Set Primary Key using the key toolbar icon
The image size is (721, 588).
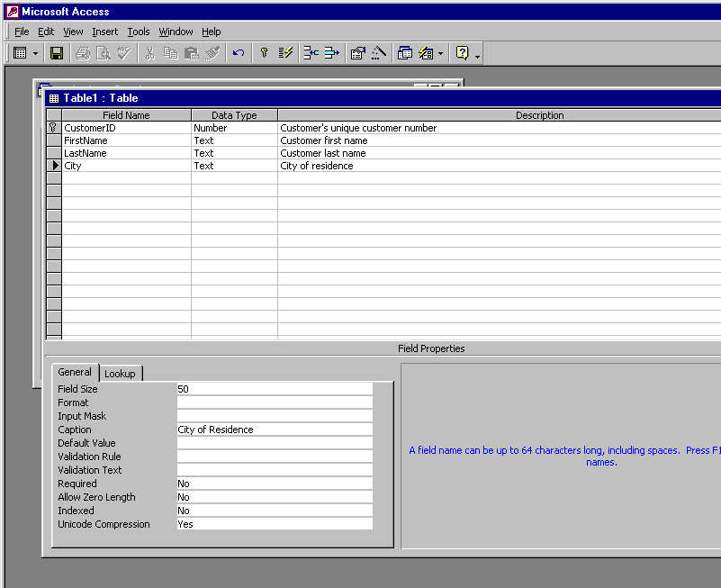(x=264, y=53)
